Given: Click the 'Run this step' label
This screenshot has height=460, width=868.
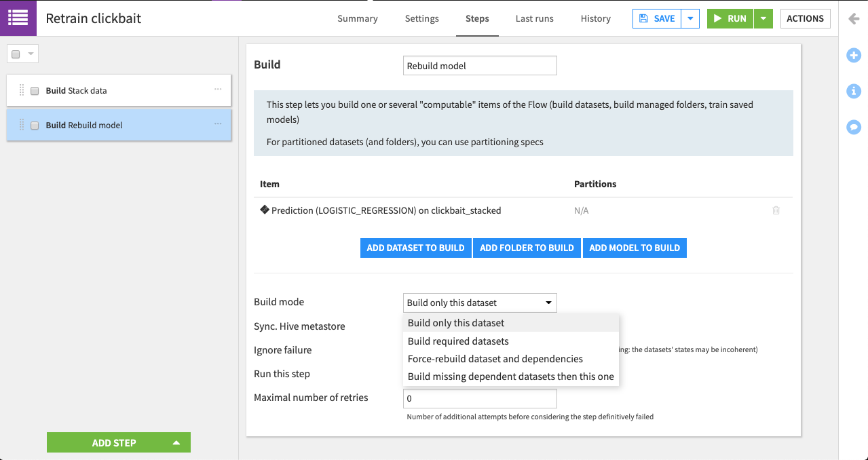Looking at the screenshot, I should (x=282, y=374).
